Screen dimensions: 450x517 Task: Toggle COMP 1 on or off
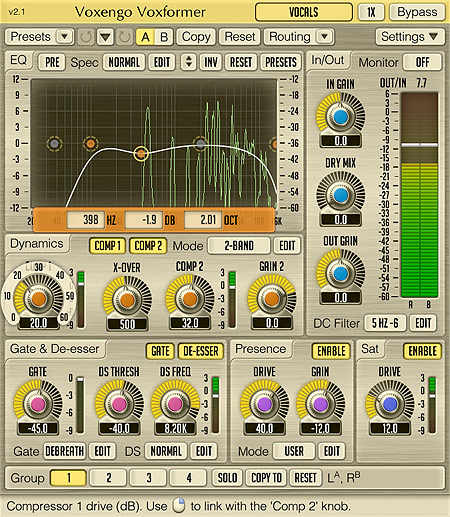point(108,246)
